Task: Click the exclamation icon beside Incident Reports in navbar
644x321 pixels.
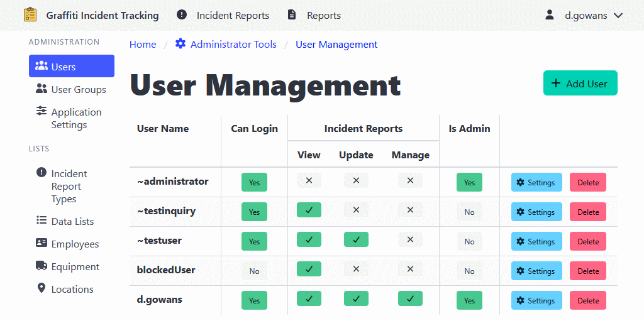Action: pyautogui.click(x=182, y=15)
